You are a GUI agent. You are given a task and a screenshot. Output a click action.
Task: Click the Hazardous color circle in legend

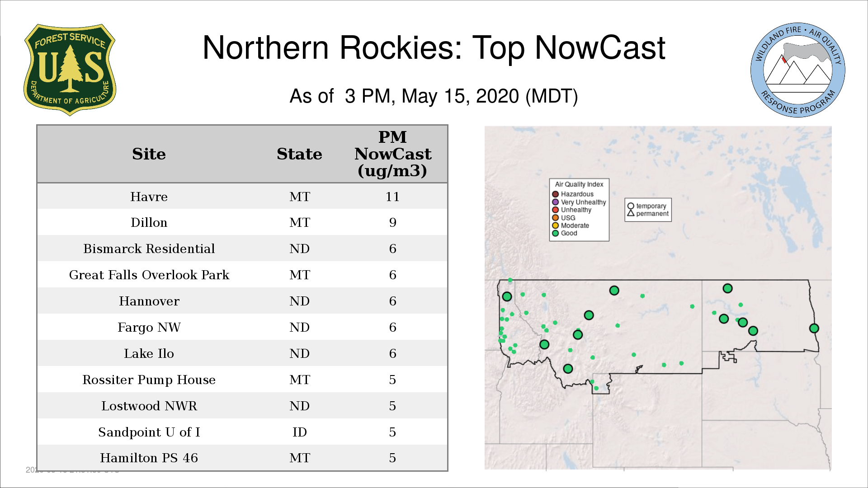tap(555, 194)
